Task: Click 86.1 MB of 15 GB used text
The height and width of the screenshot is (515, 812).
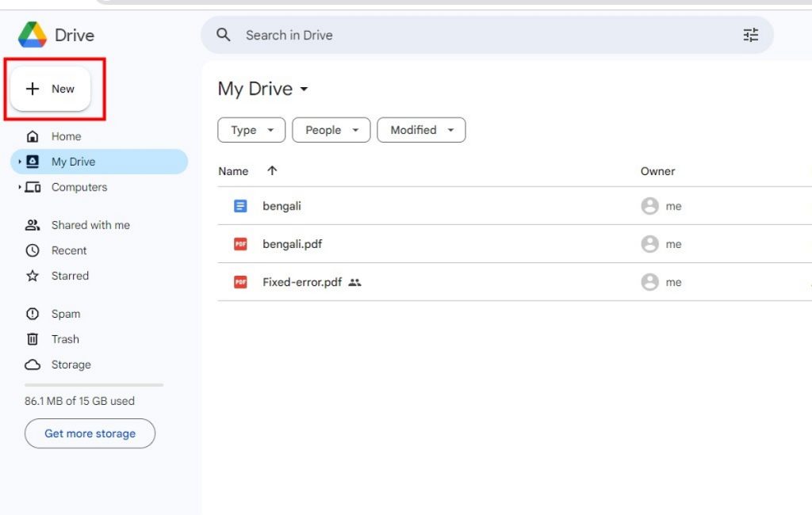Action: point(79,401)
